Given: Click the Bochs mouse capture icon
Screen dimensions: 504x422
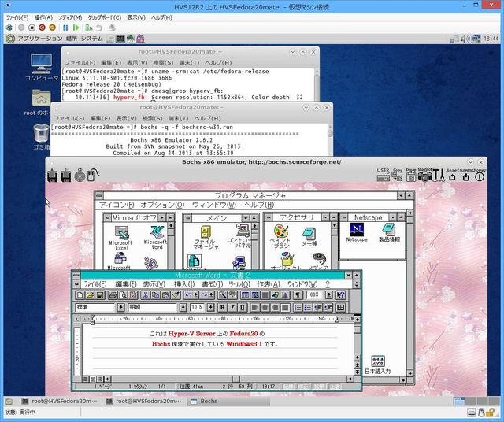Looking at the screenshot, I should click(93, 175).
